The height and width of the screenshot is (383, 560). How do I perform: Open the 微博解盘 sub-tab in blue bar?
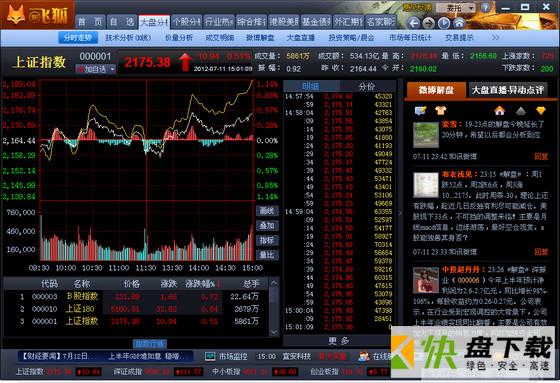coord(260,38)
